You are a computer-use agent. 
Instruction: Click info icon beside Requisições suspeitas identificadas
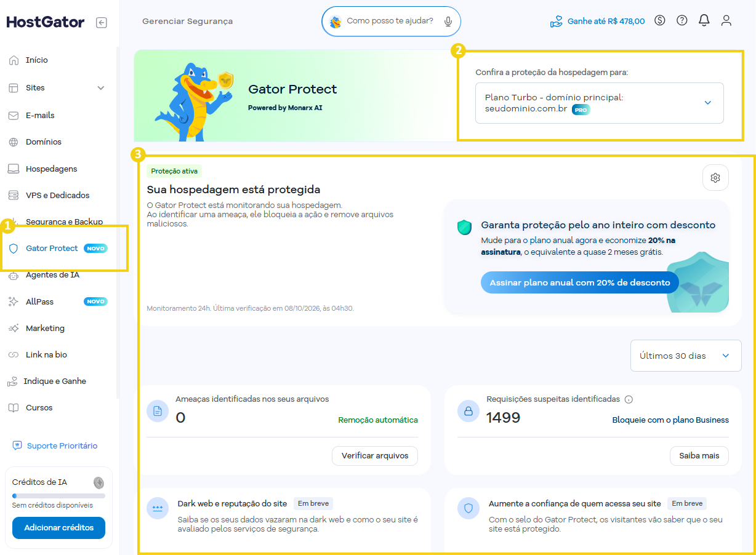click(629, 399)
